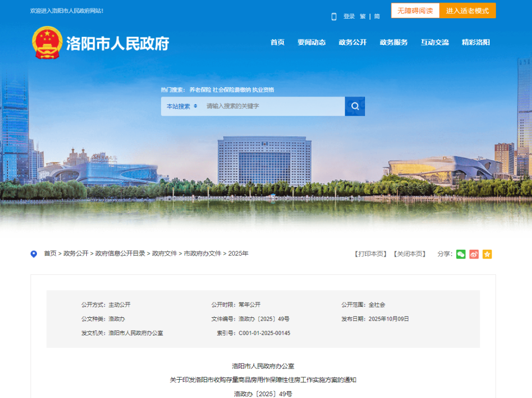Click document number 洛政办〔2025〕49号 in info table
This screenshot has height=398, width=532.
264,319
